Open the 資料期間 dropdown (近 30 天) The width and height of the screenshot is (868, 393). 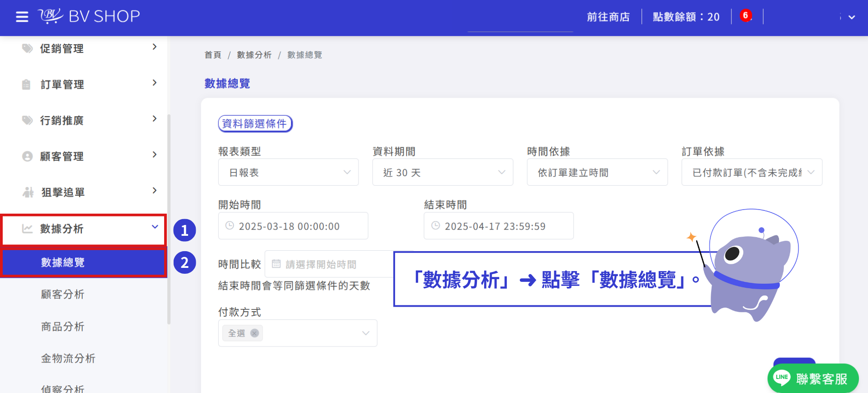pyautogui.click(x=443, y=172)
